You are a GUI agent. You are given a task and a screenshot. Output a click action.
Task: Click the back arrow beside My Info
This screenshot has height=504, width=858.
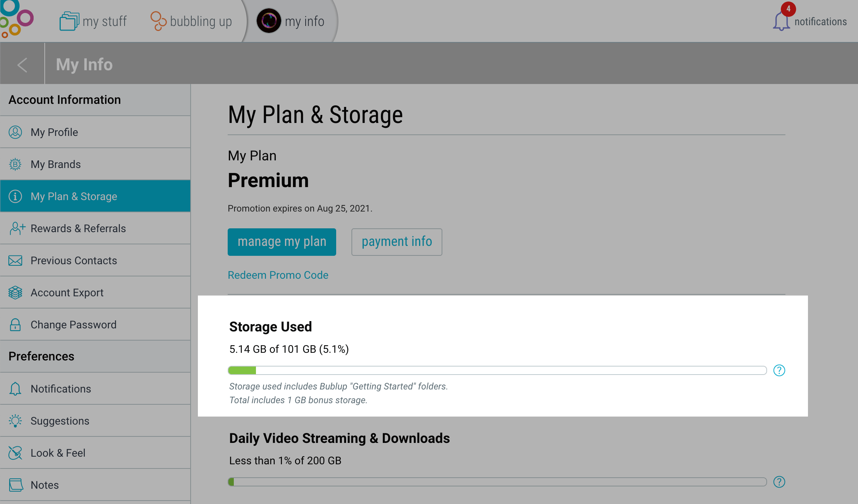[22, 65]
